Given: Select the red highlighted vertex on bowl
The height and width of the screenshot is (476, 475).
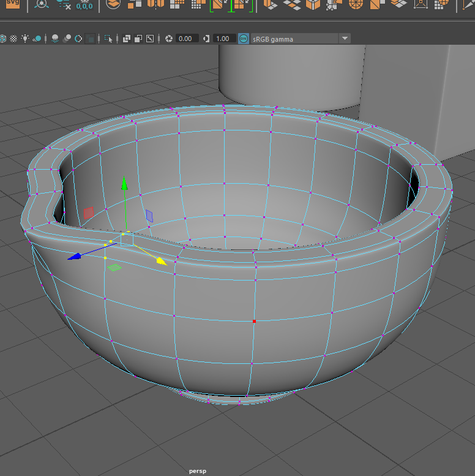Looking at the screenshot, I should (254, 321).
